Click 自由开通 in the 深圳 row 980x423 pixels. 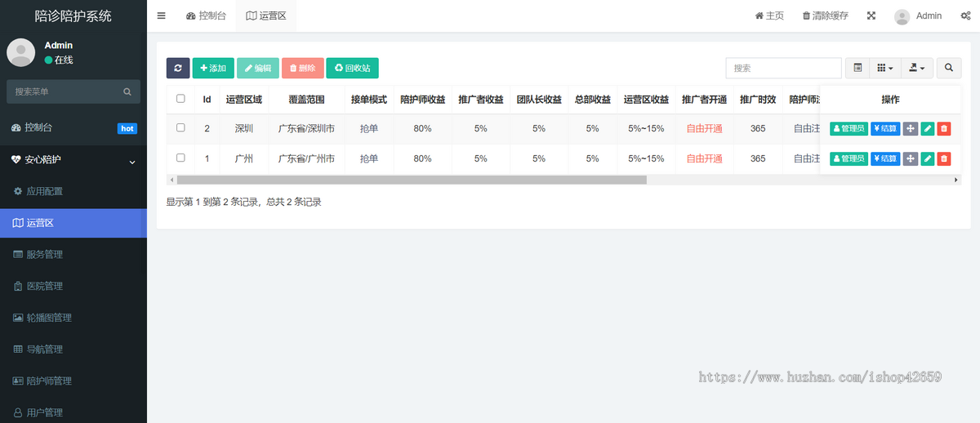point(704,128)
